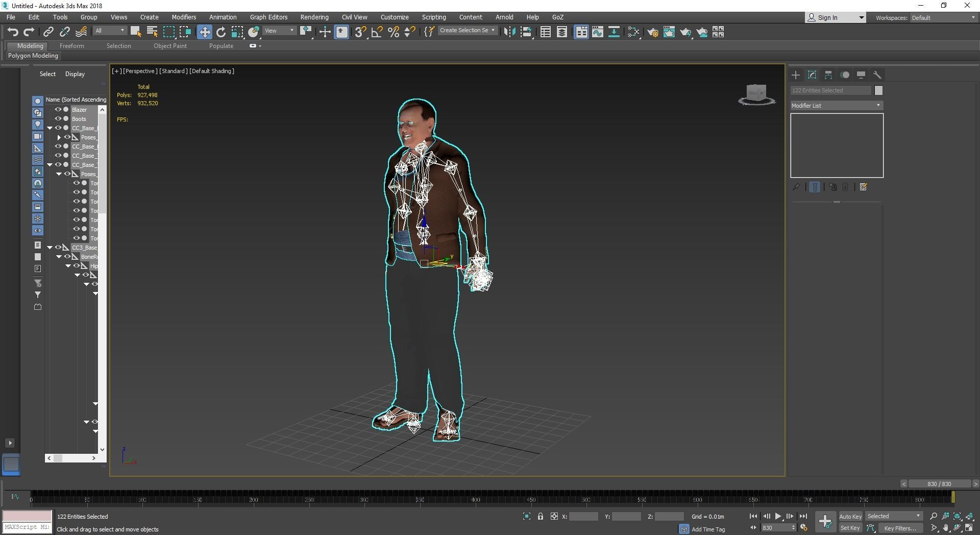The width and height of the screenshot is (980, 535).
Task: Click the object color swatch
Action: click(878, 90)
